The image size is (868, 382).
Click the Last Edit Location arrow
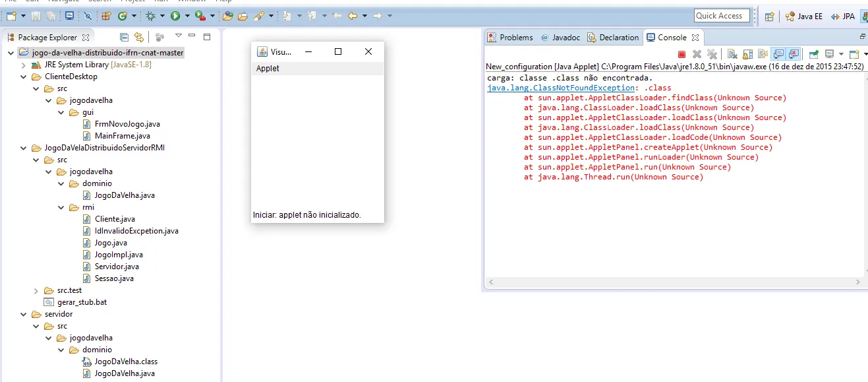coord(336,16)
